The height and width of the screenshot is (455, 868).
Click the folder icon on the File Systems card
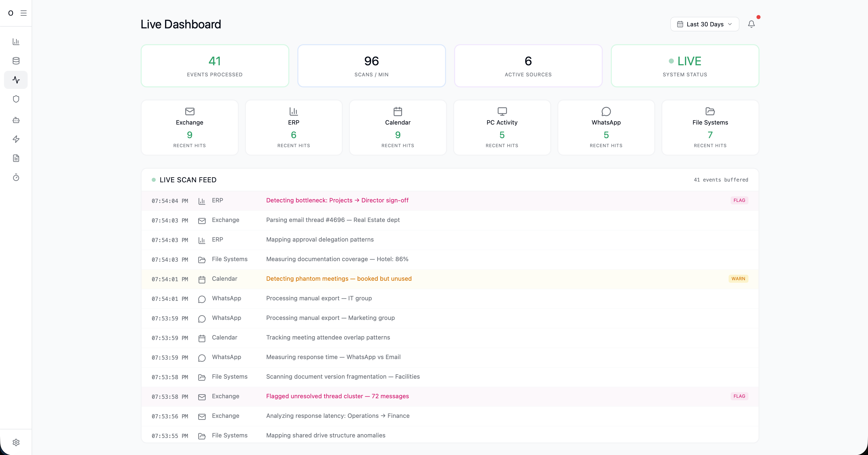pyautogui.click(x=710, y=111)
